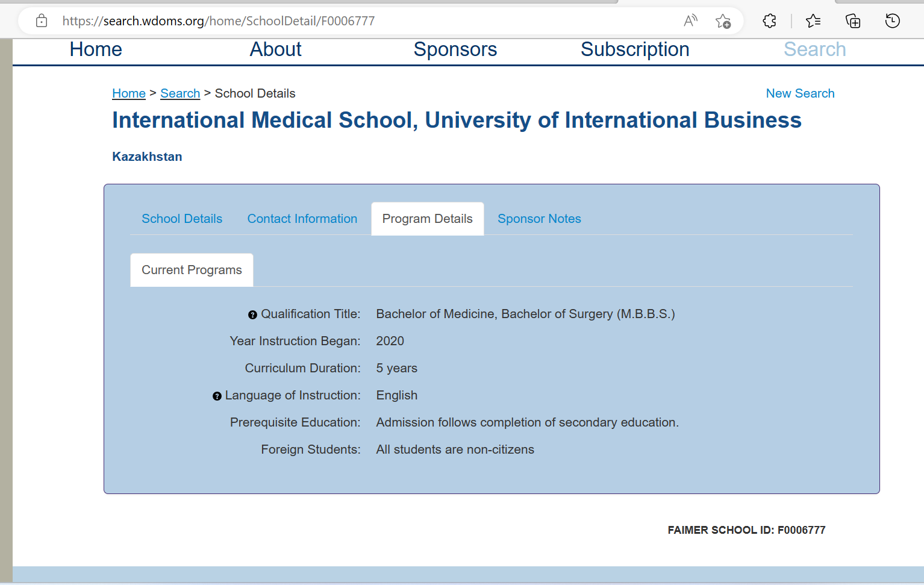Click the New Search link

800,93
